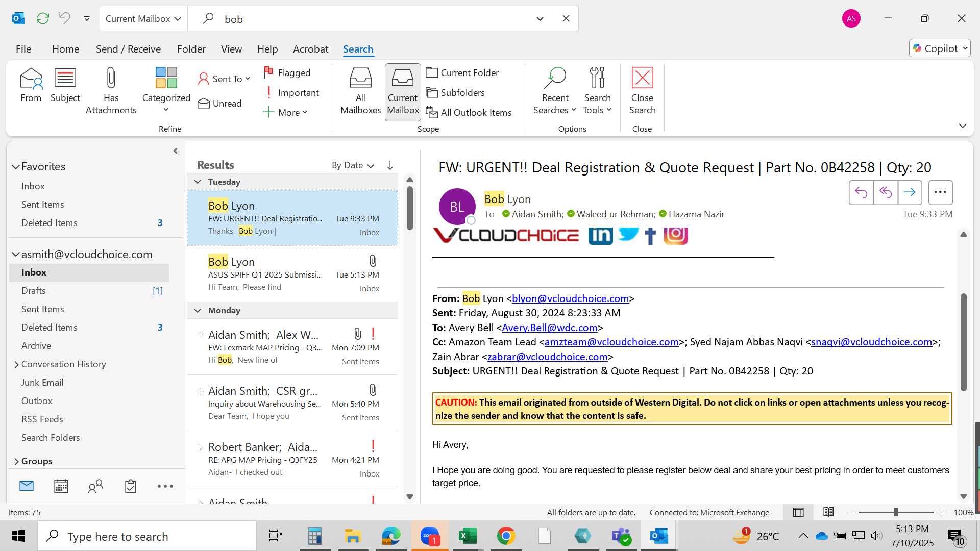Click the From search refine icon
Screen dimensions: 980x551
(x=31, y=85)
